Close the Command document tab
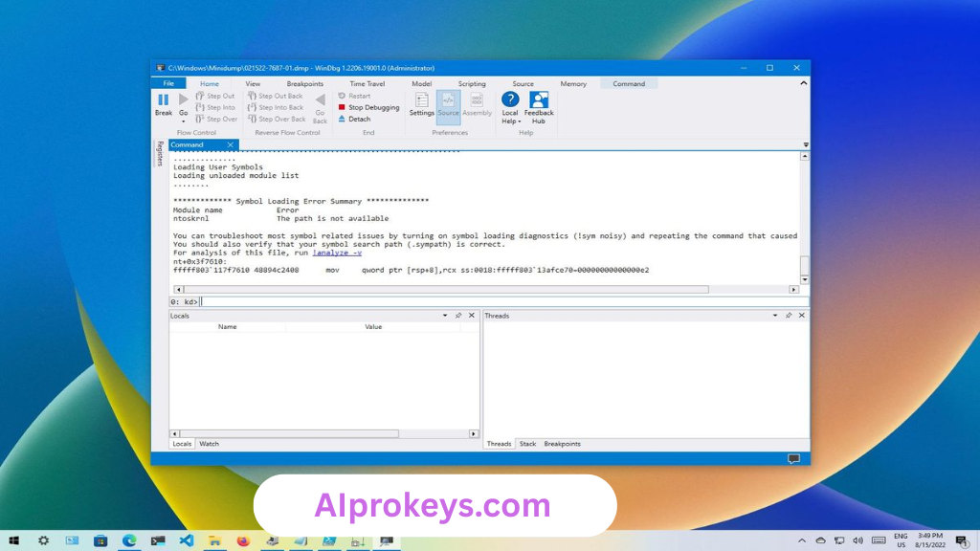Viewport: 980px width, 551px height. point(230,145)
